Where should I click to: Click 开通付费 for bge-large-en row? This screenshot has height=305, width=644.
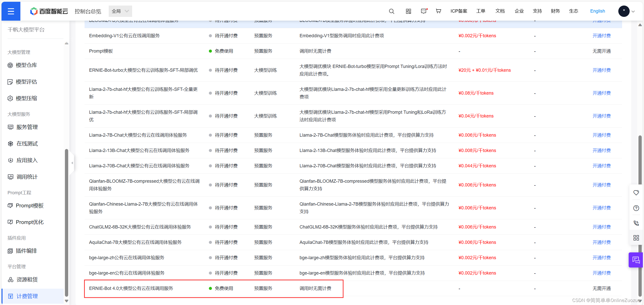601,273
